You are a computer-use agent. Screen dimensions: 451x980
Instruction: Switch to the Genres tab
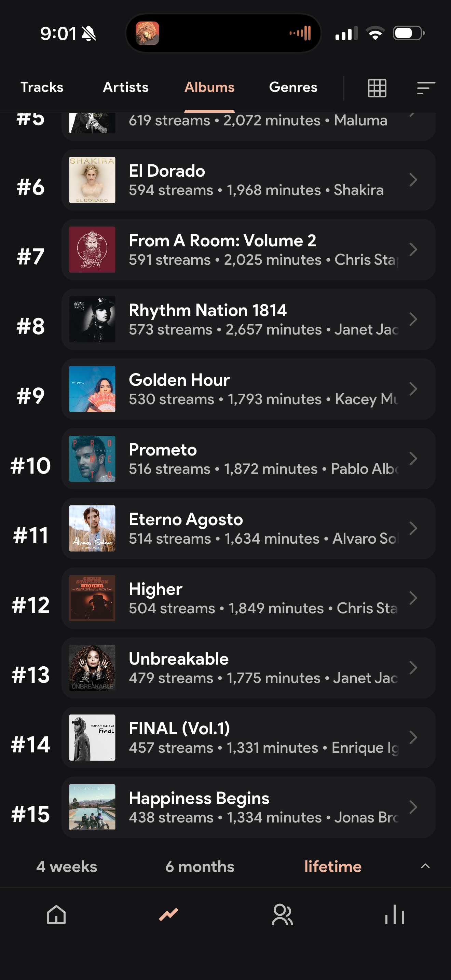click(293, 87)
